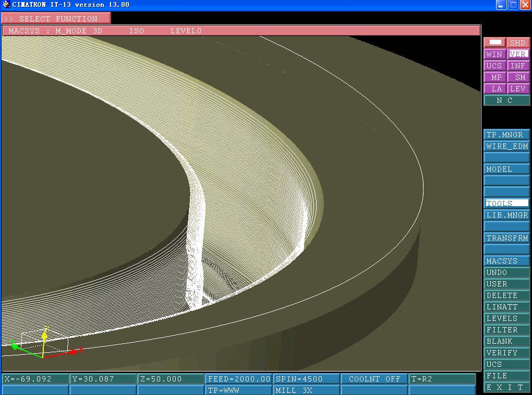532x395 pixels.
Task: Open the NC module button
Action: (x=506, y=101)
